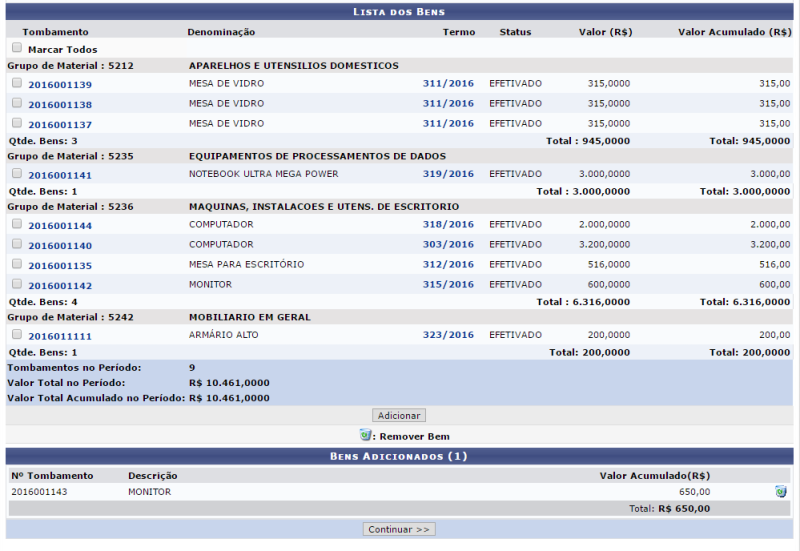This screenshot has height=551, width=800.
Task: Click the Tombamentos no Período value 9
Action: click(192, 367)
